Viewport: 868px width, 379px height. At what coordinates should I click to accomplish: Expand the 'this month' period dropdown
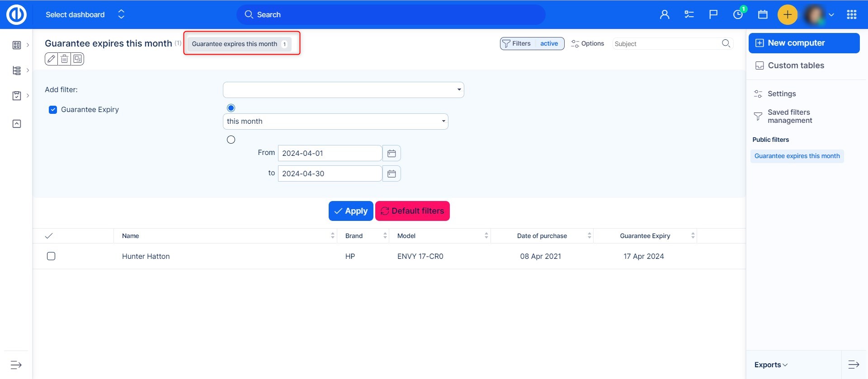(x=335, y=122)
